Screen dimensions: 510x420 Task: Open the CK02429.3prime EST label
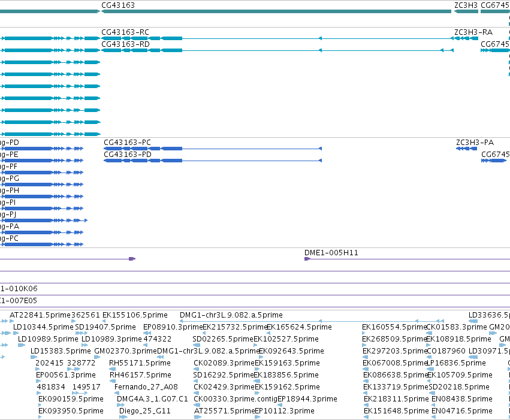click(x=224, y=387)
